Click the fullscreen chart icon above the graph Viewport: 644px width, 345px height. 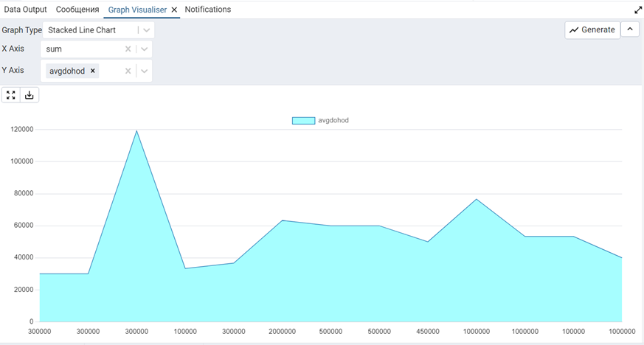point(11,95)
